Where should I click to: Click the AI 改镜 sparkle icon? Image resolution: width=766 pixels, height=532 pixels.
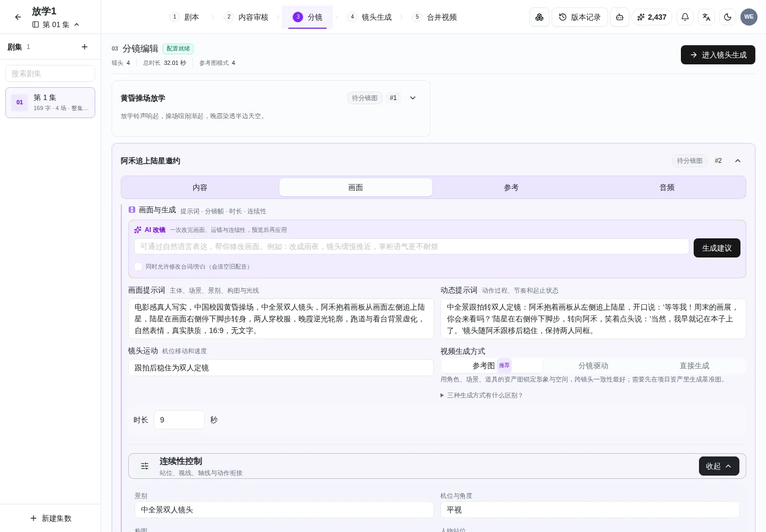click(138, 230)
